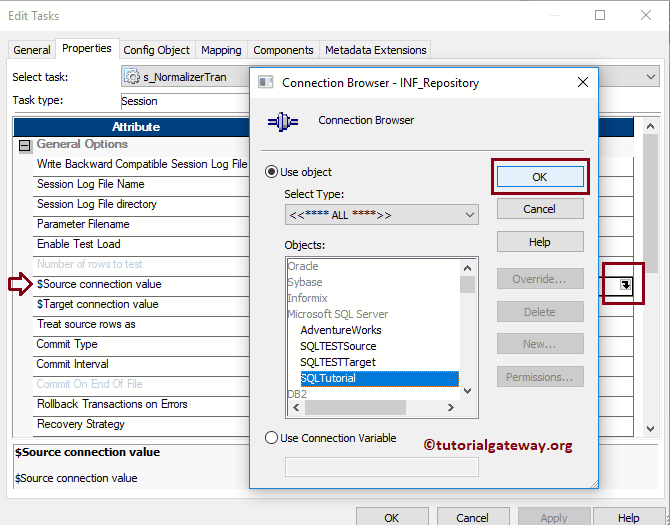Maximize the Edit Tasks window
The image size is (670, 525).
point(600,15)
